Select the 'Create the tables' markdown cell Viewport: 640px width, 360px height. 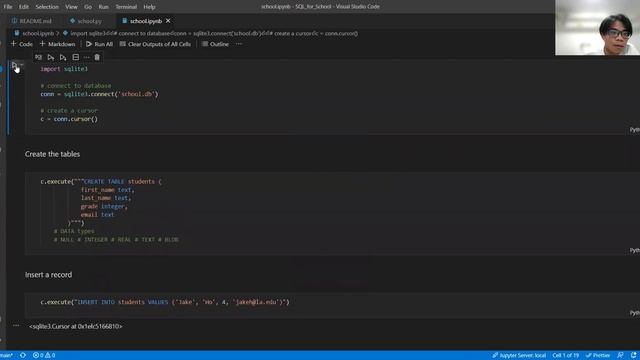52,154
